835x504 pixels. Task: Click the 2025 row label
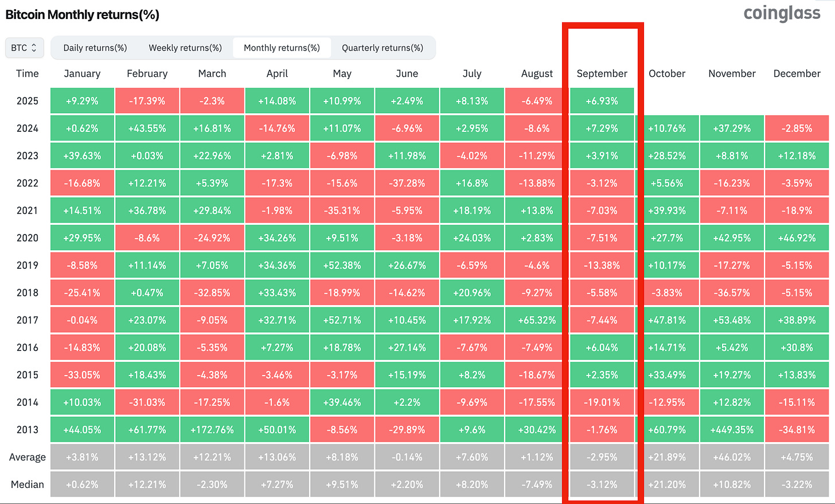27,101
